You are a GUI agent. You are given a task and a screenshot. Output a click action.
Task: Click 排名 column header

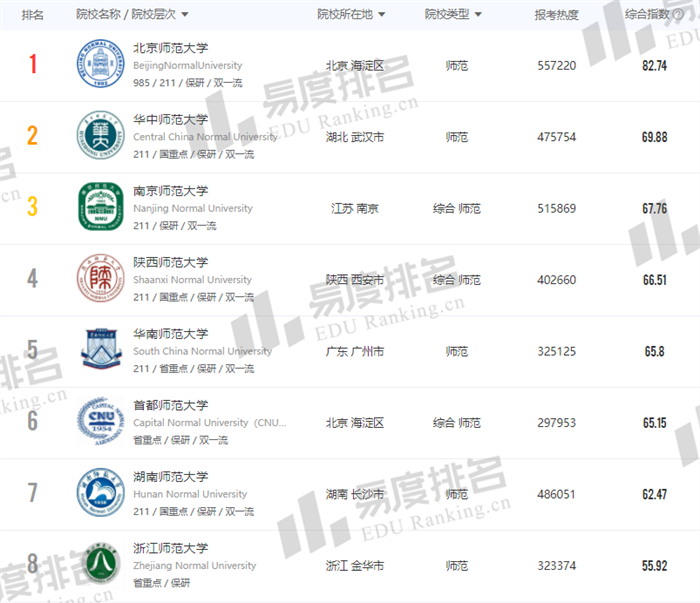(x=32, y=15)
